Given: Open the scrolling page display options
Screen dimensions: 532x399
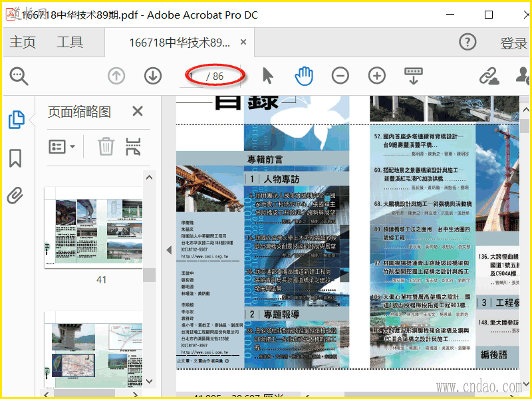Looking at the screenshot, I should [x=414, y=75].
